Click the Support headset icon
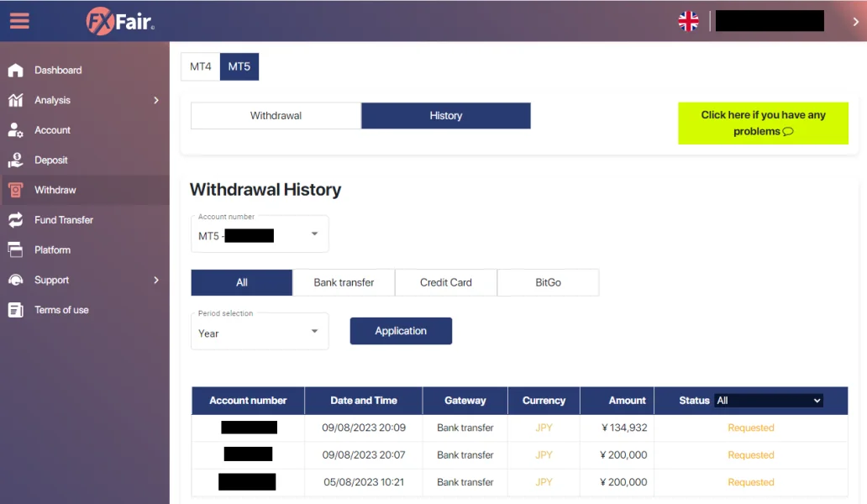The height and width of the screenshot is (504, 867). click(15, 280)
